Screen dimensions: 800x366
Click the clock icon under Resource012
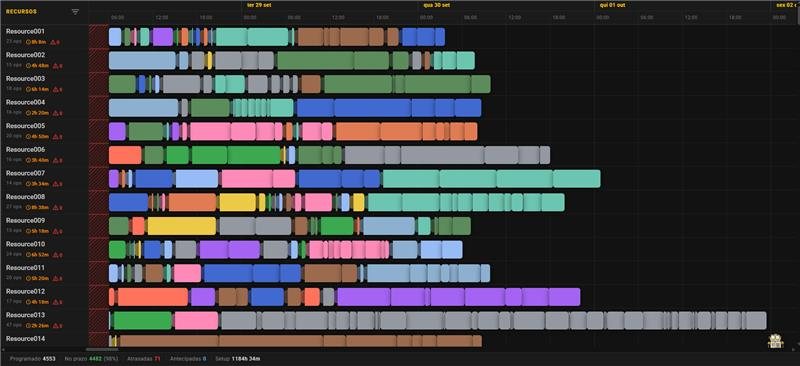click(28, 302)
